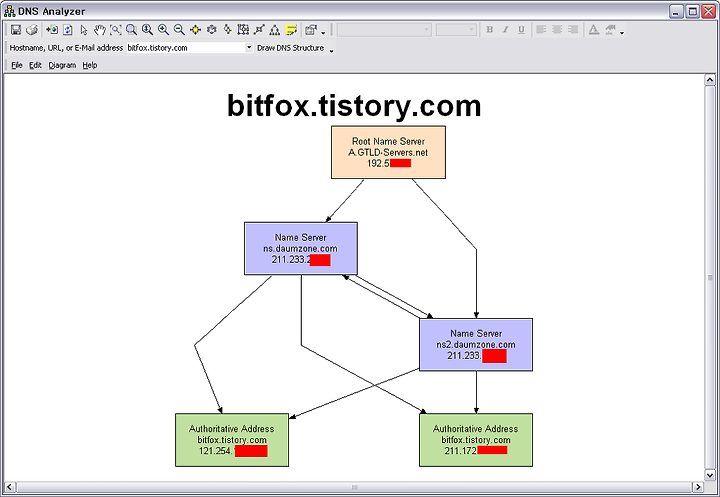Select the 211.172 Authoritative Address node

pos(476,440)
